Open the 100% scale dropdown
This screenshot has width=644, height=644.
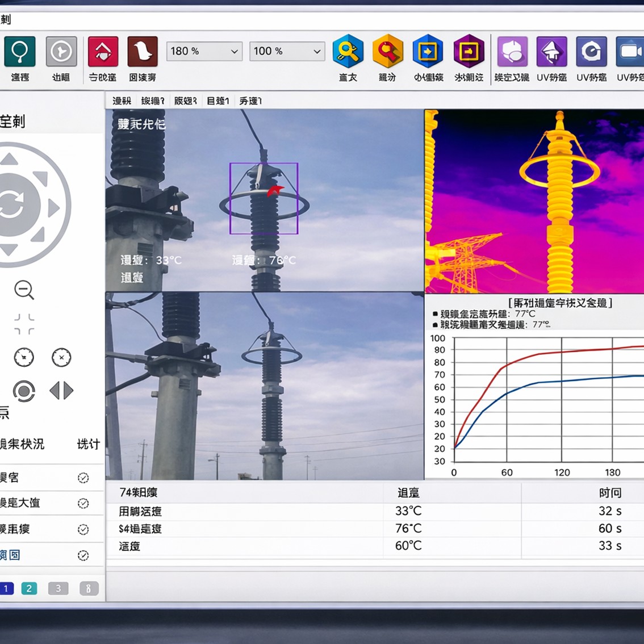(286, 51)
